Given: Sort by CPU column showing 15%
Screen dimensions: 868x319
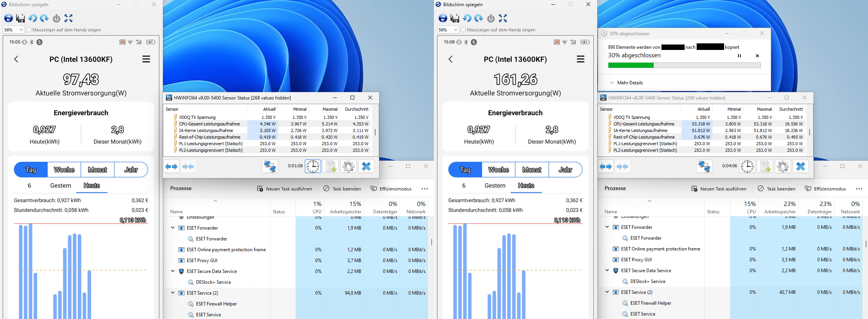Looking at the screenshot, I should click(x=743, y=207).
